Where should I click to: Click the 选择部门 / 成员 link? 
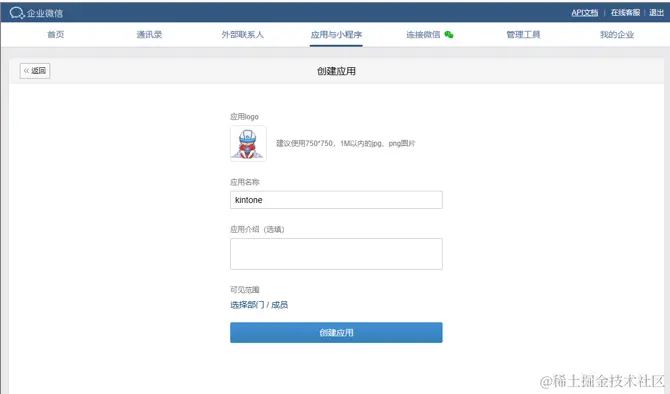click(x=259, y=305)
